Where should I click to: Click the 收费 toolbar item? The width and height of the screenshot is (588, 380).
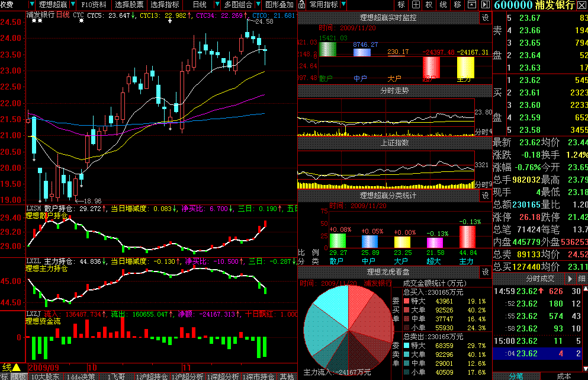[8, 5]
